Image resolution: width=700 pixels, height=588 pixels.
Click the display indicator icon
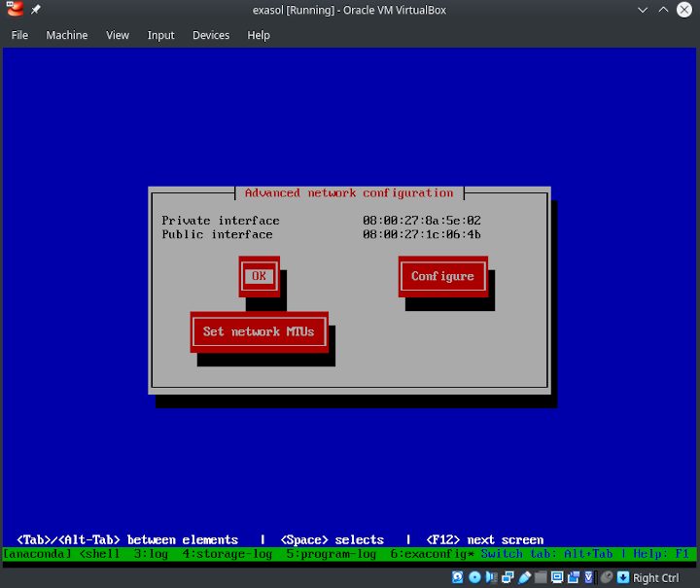click(557, 577)
